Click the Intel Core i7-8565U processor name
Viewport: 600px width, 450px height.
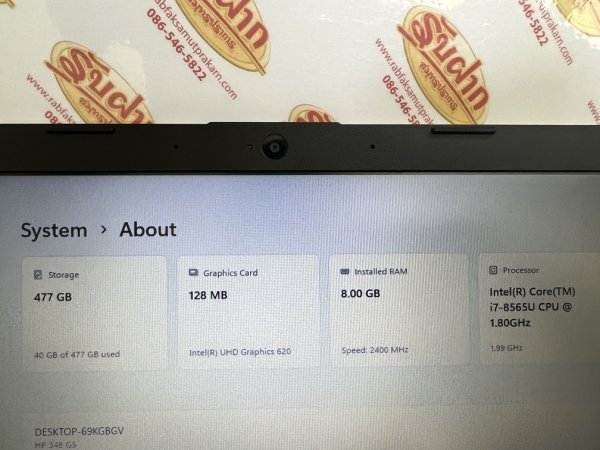[532, 307]
